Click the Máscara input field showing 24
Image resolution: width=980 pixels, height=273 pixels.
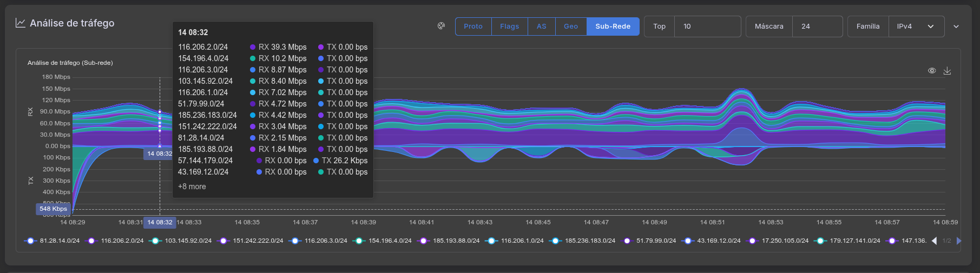coord(817,26)
